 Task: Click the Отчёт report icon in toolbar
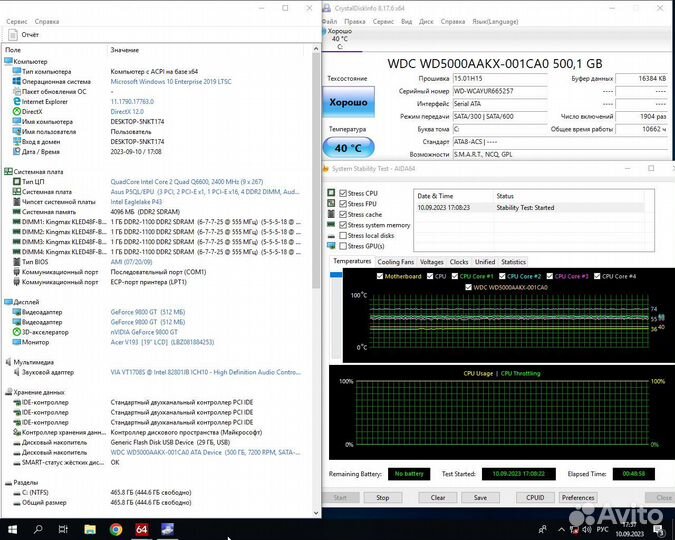click(x=13, y=34)
